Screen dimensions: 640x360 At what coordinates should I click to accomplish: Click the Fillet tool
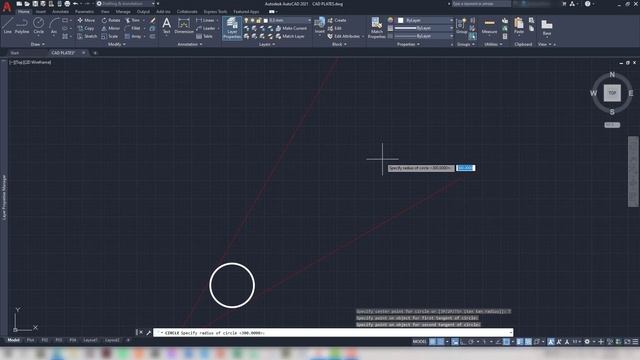(x=133, y=28)
